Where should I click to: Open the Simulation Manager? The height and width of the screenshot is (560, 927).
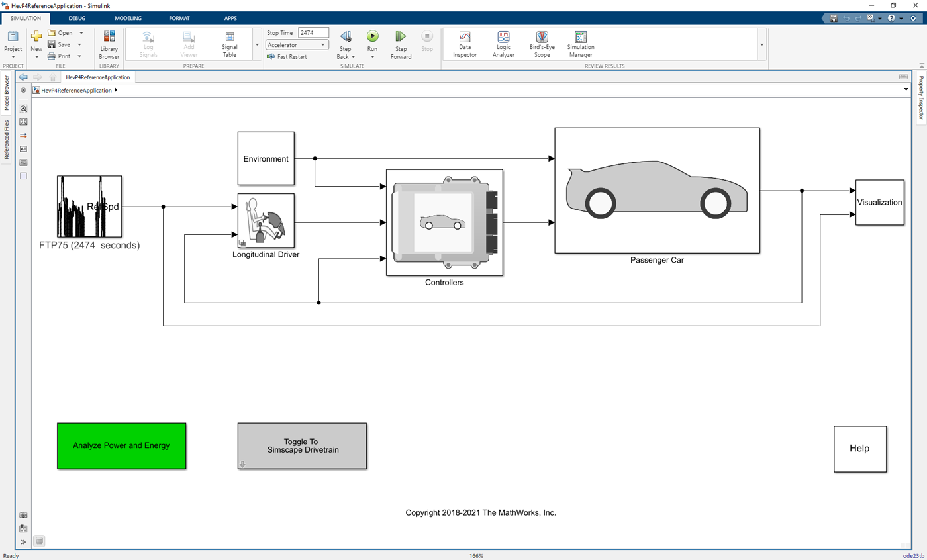(580, 40)
